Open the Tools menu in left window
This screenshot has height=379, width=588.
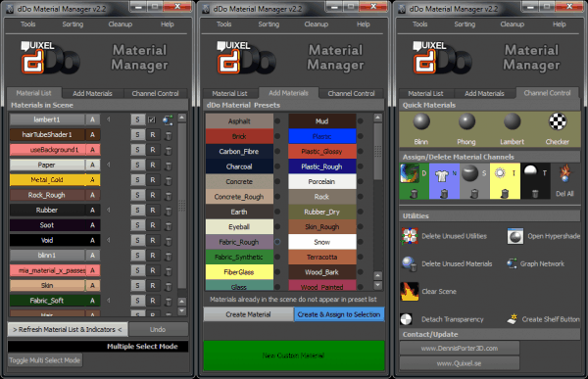point(28,24)
